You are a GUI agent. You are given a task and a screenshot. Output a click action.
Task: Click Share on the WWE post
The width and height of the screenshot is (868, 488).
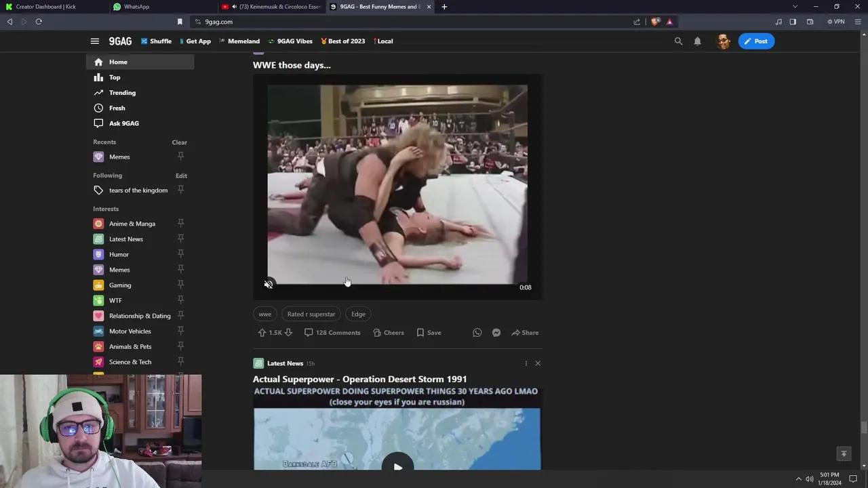(x=525, y=333)
